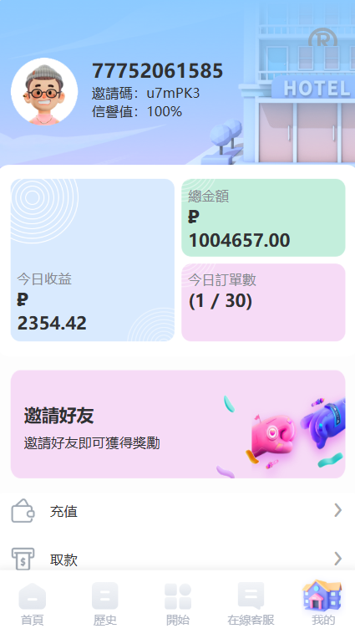The width and height of the screenshot is (355, 644).
Task: Open the 充值 recharge menu entry
Action: click(x=177, y=511)
